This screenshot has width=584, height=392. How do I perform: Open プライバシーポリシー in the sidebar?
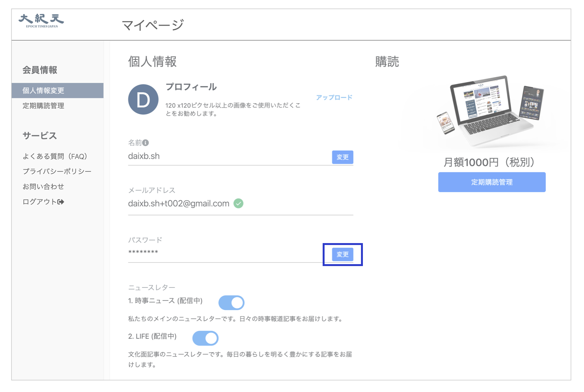click(x=57, y=171)
